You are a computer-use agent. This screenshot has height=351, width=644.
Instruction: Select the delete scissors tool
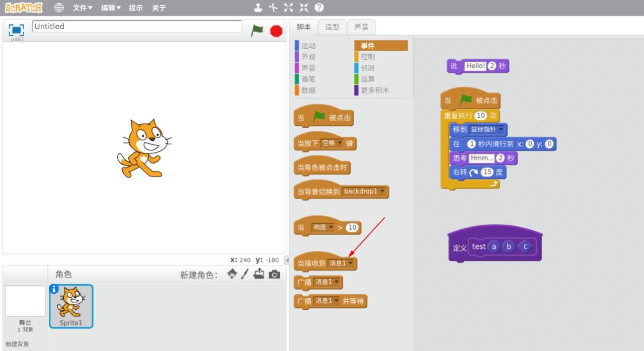click(x=273, y=8)
